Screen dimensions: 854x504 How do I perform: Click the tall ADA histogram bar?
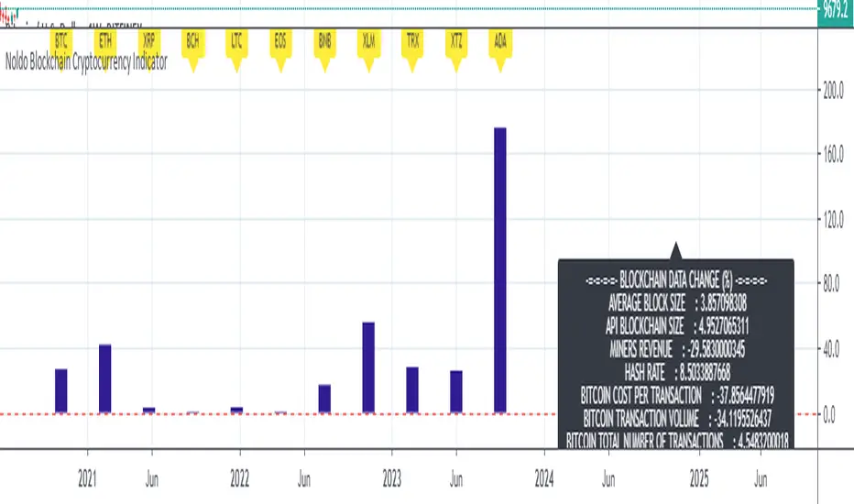500,270
